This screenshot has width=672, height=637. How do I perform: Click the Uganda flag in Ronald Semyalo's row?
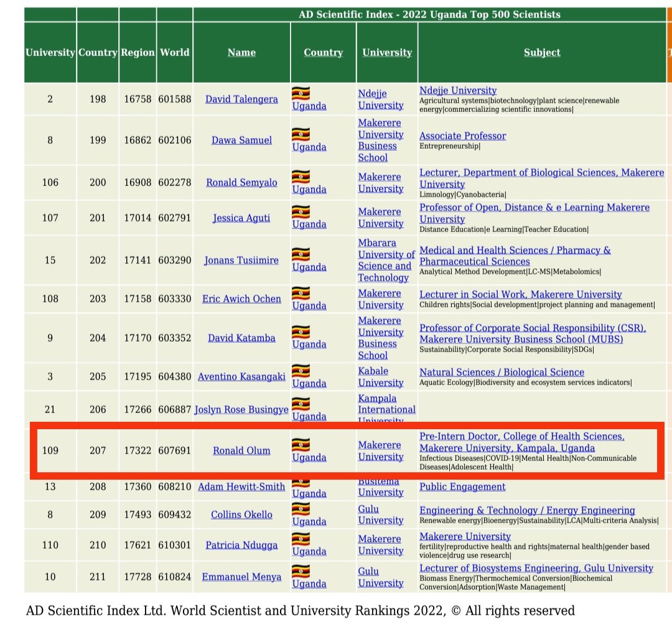(301, 177)
